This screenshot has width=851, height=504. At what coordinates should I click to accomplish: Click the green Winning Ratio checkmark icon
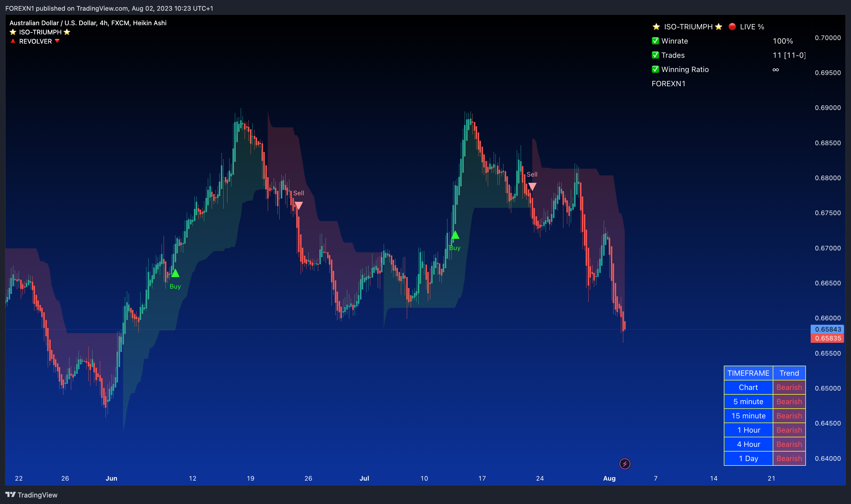(656, 69)
